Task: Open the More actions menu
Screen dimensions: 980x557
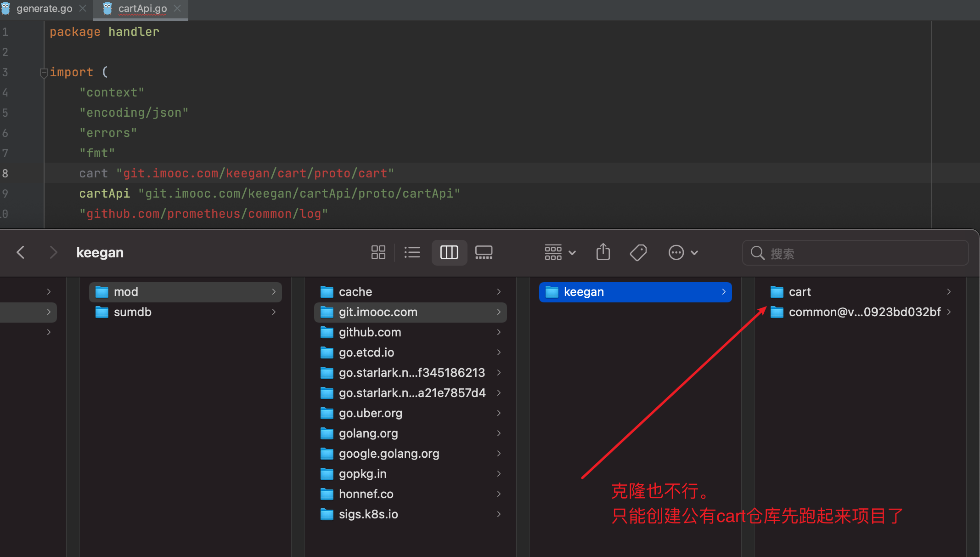Action: point(676,252)
